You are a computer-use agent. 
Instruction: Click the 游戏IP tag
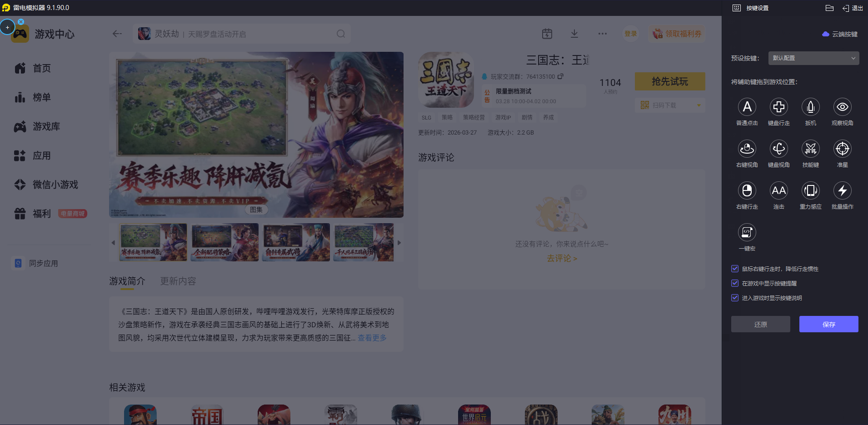[503, 117]
